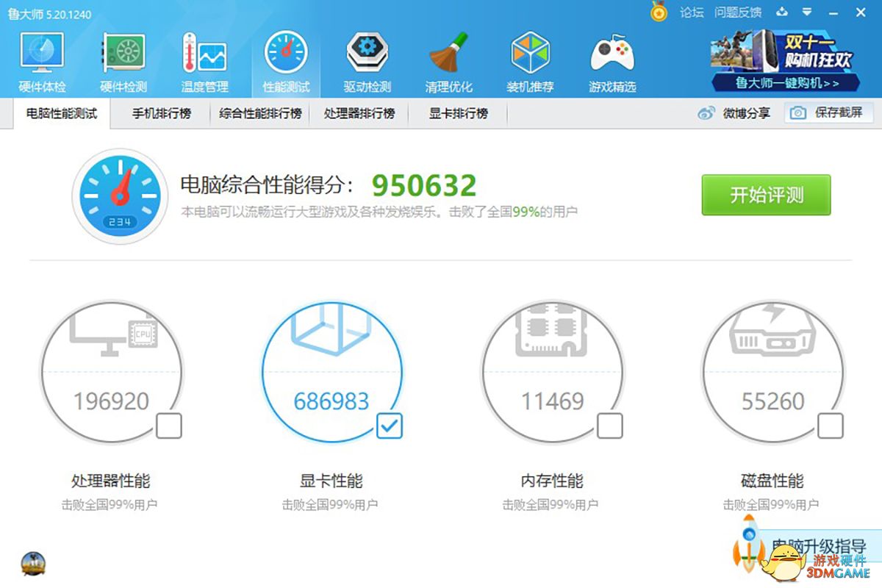Open the 硬件检测 hardware detection section

click(x=123, y=62)
